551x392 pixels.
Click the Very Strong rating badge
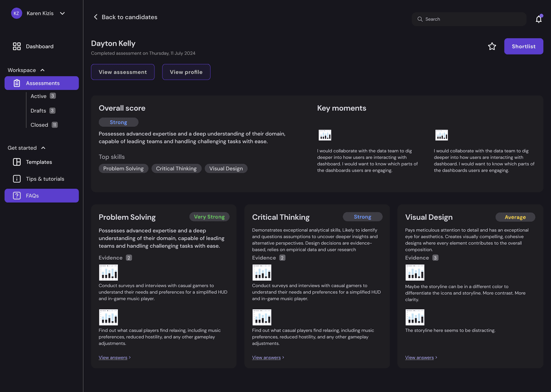[210, 217]
